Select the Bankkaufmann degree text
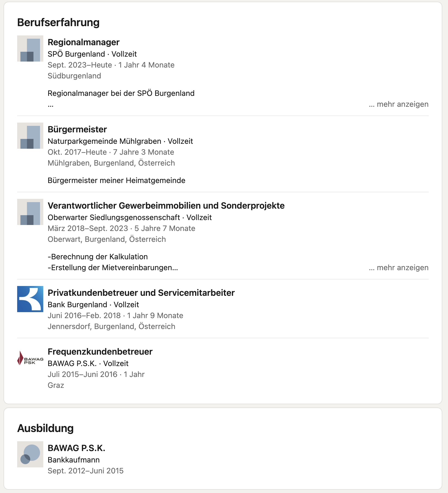This screenshot has height=493, width=448. pyautogui.click(x=74, y=460)
